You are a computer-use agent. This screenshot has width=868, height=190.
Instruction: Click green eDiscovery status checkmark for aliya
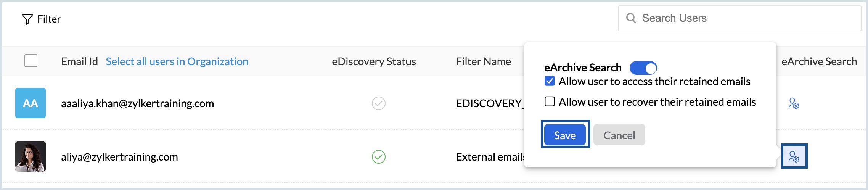pos(378,157)
